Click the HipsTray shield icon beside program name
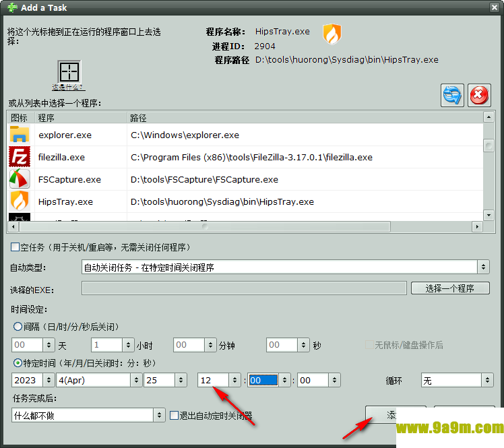 coord(332,34)
